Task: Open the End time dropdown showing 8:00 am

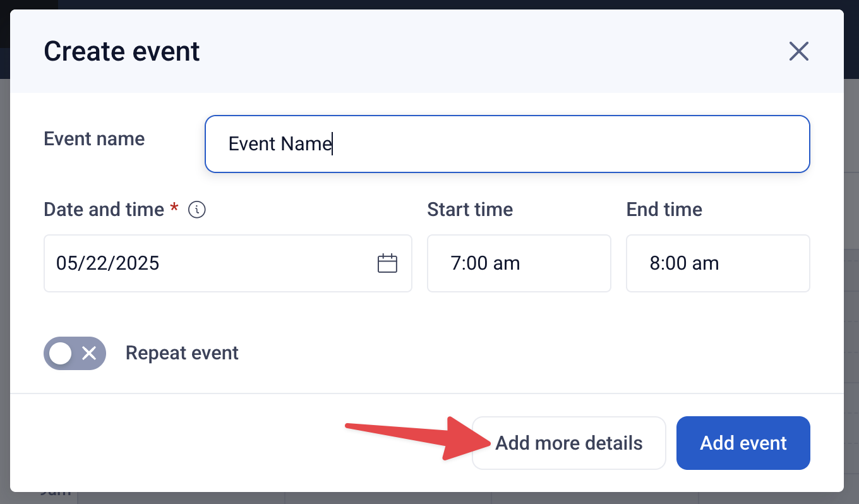Action: [718, 263]
